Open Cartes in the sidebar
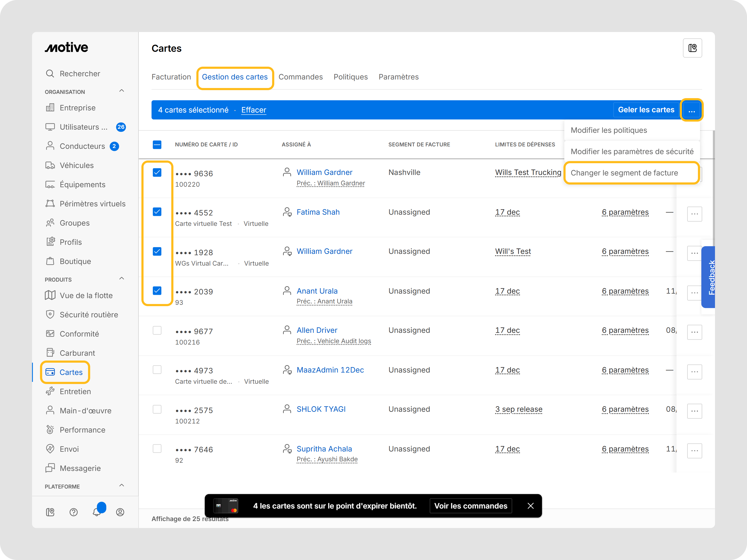 pos(64,372)
